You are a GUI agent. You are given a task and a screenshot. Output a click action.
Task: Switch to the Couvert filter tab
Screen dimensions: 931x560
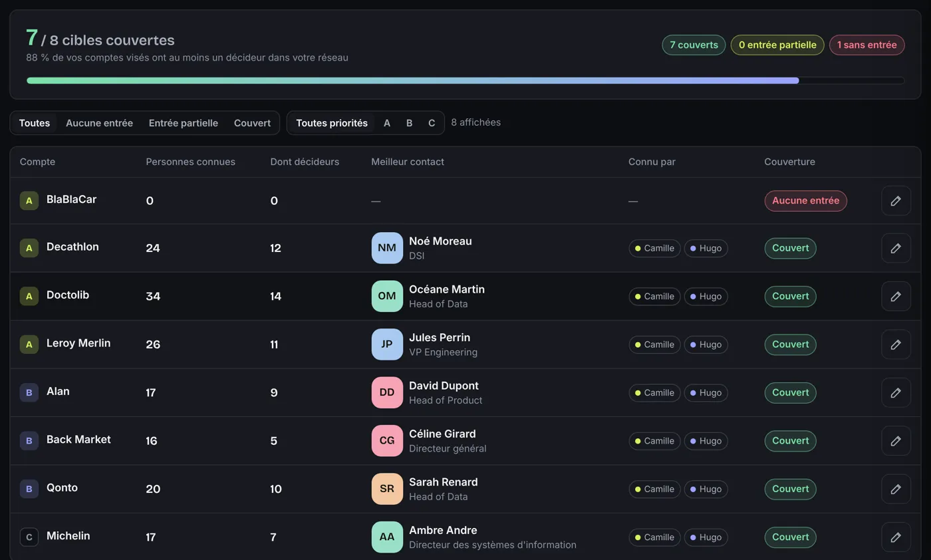[x=252, y=123]
